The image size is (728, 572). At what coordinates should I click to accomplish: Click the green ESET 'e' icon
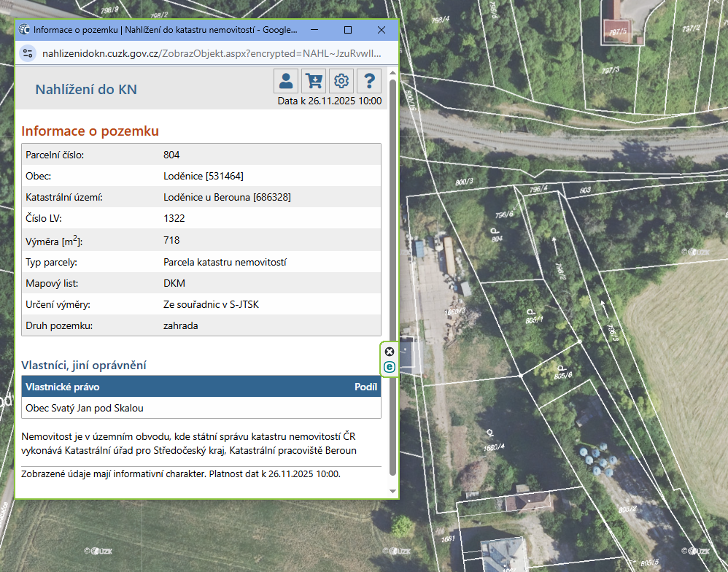tap(390, 366)
